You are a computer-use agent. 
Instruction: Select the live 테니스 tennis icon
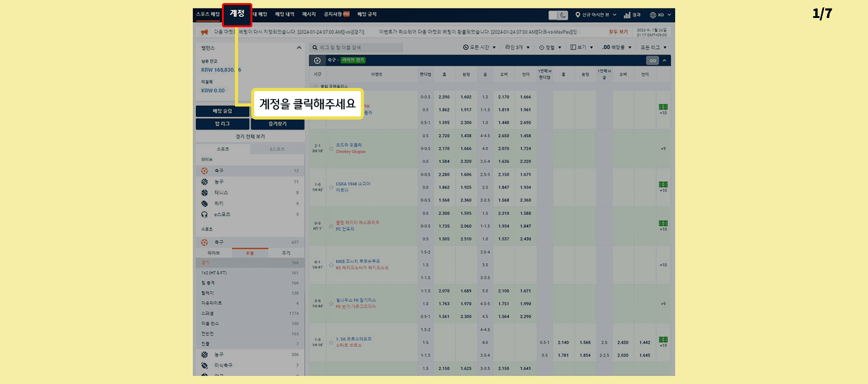tap(205, 193)
